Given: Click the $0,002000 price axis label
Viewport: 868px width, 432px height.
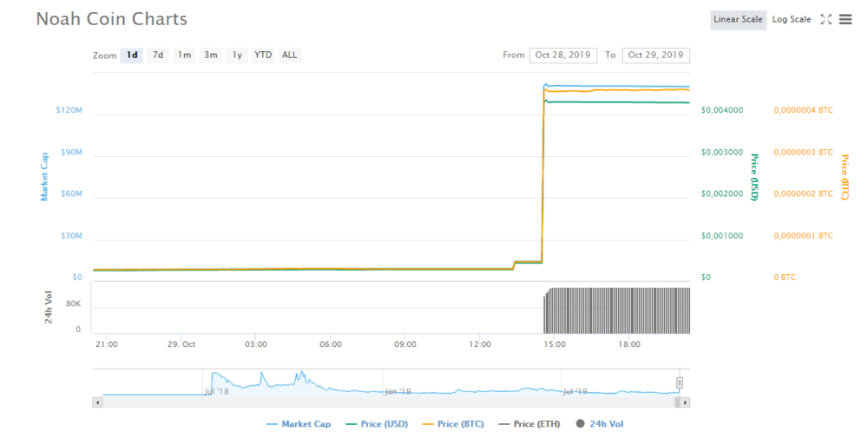Looking at the screenshot, I should [x=722, y=193].
